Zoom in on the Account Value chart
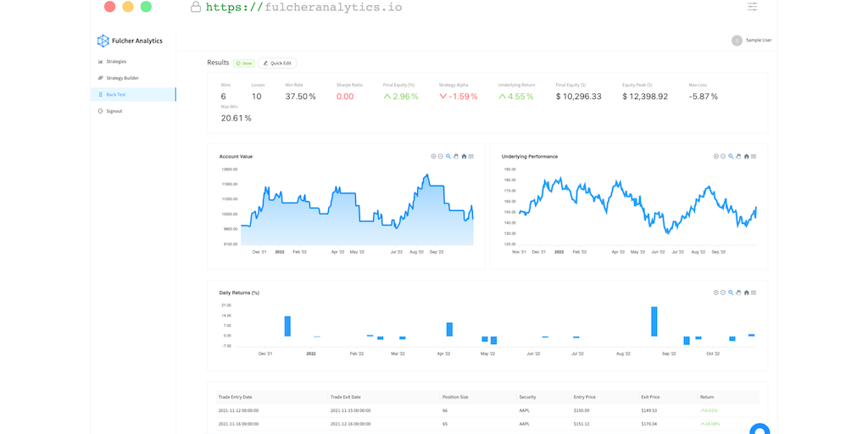Viewport: 868px width, 434px height. pos(433,156)
